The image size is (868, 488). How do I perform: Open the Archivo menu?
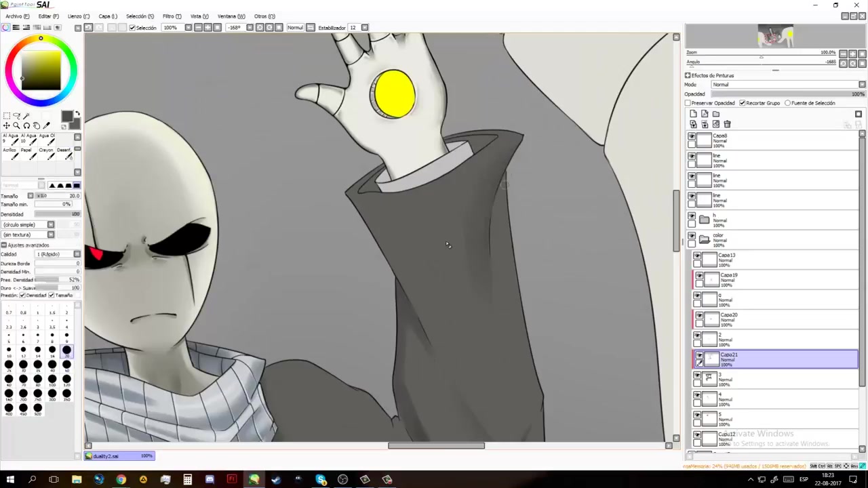17,16
